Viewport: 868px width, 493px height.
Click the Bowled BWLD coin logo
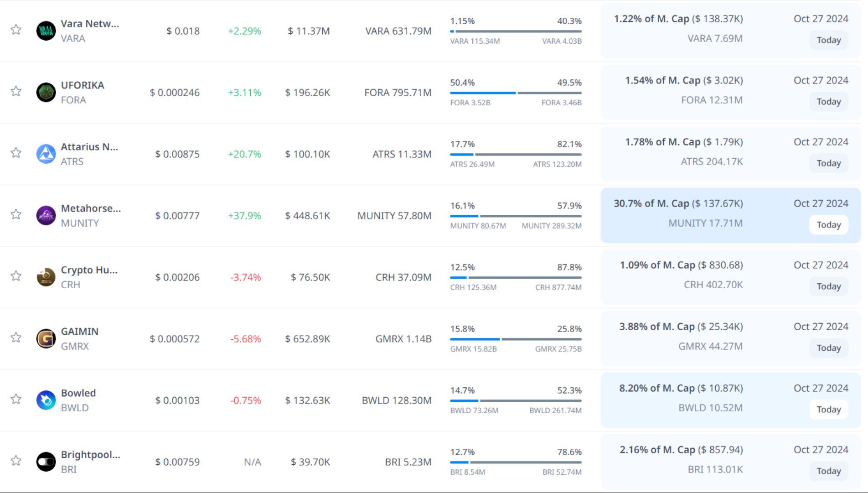pos(46,400)
